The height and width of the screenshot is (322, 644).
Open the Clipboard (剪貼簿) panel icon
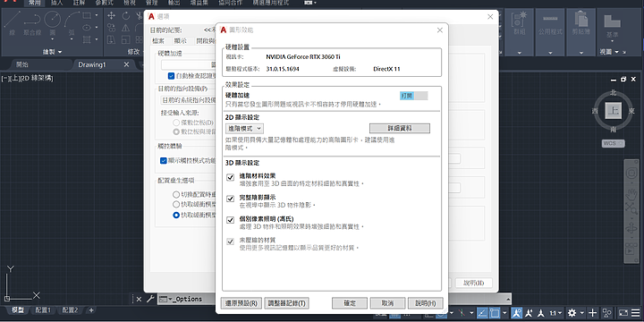pos(581,23)
